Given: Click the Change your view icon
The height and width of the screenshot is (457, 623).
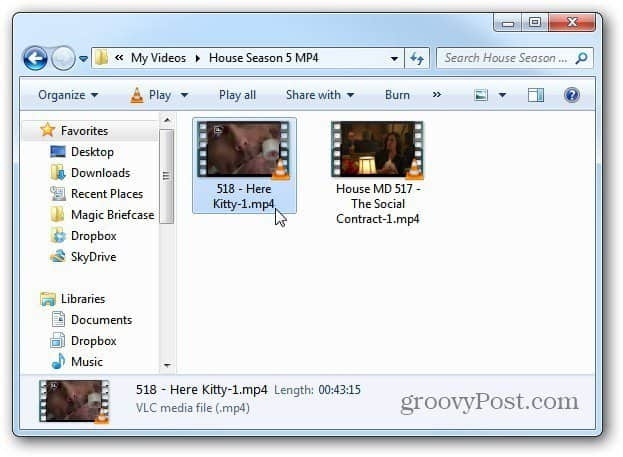Looking at the screenshot, I should pyautogui.click(x=482, y=95).
